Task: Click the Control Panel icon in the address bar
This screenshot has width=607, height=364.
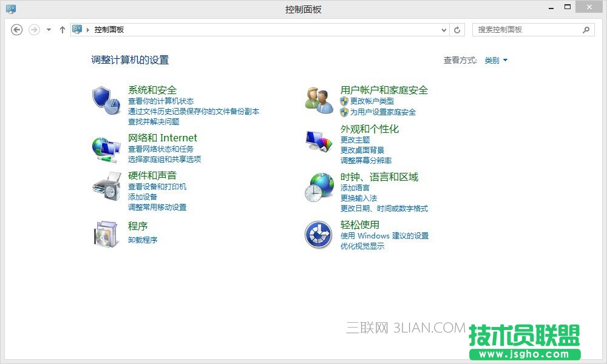Action: point(76,29)
